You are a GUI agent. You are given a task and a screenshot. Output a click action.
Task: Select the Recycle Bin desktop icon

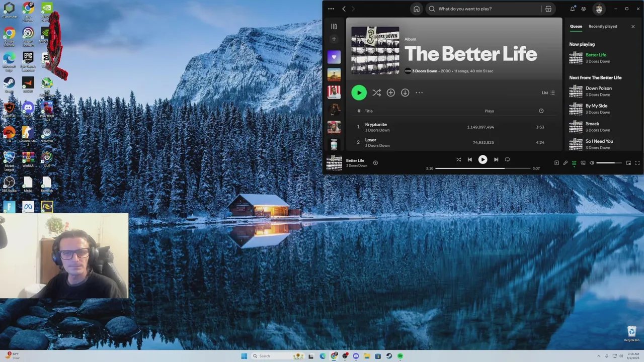pyautogui.click(x=632, y=333)
